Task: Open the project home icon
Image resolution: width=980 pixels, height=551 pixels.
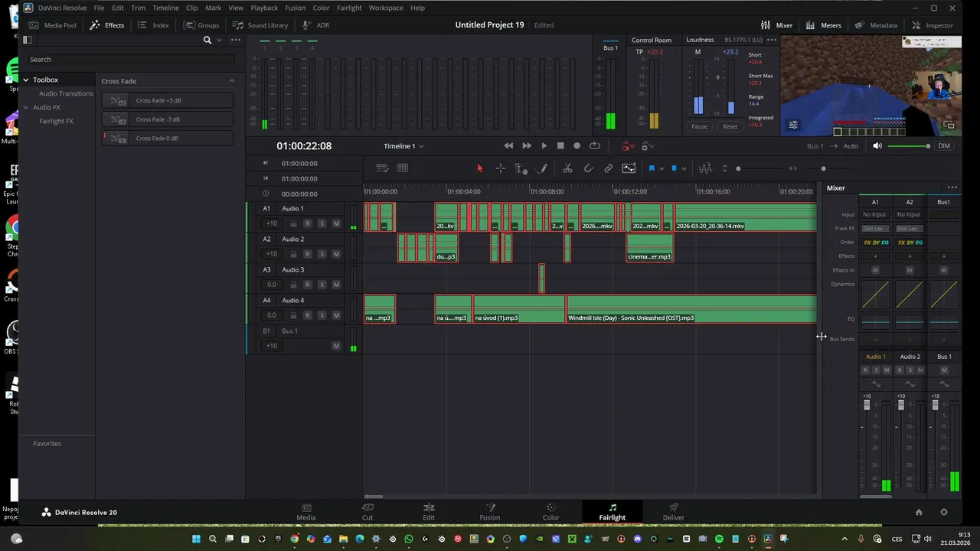Action: click(919, 512)
